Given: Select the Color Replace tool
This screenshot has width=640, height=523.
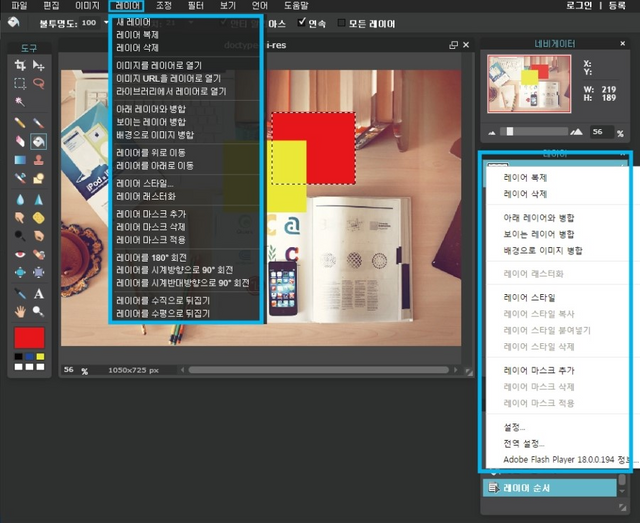Looking at the screenshot, I should 20,178.
